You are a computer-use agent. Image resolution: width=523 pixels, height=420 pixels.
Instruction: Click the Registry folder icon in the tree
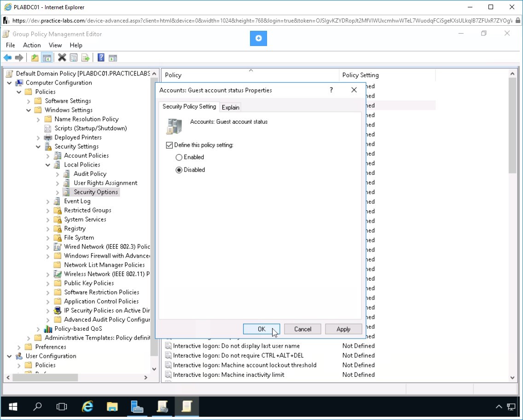coord(58,229)
